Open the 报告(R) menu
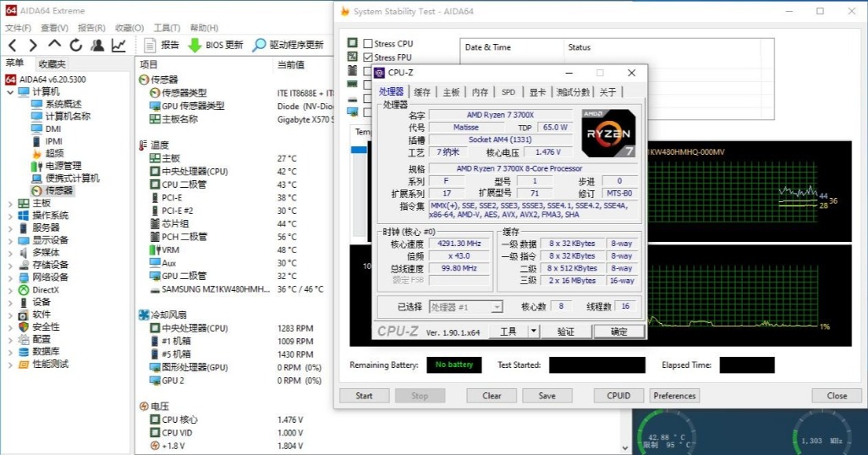This screenshot has height=455, width=868. point(91,28)
